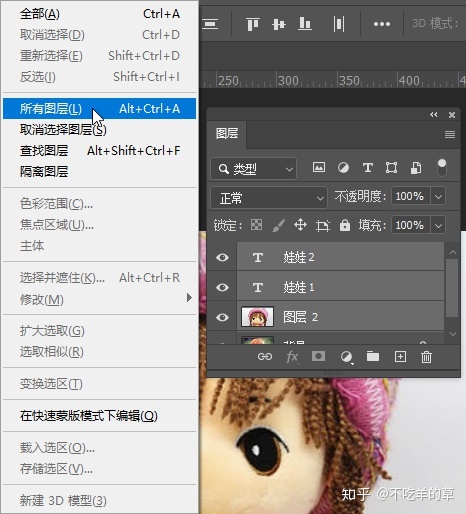
Task: Filter layers by smart object icon
Action: [416, 167]
